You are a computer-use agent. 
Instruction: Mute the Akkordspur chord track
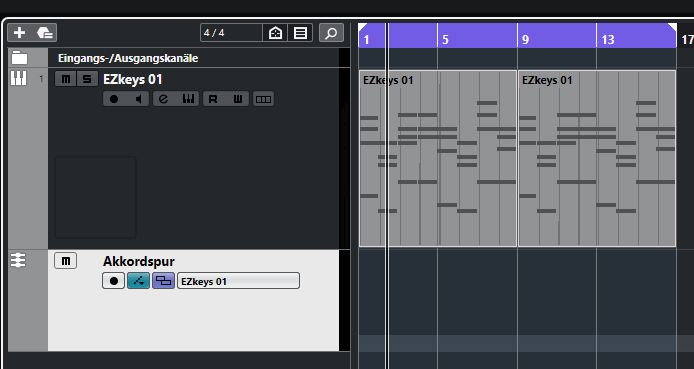pyautogui.click(x=66, y=261)
